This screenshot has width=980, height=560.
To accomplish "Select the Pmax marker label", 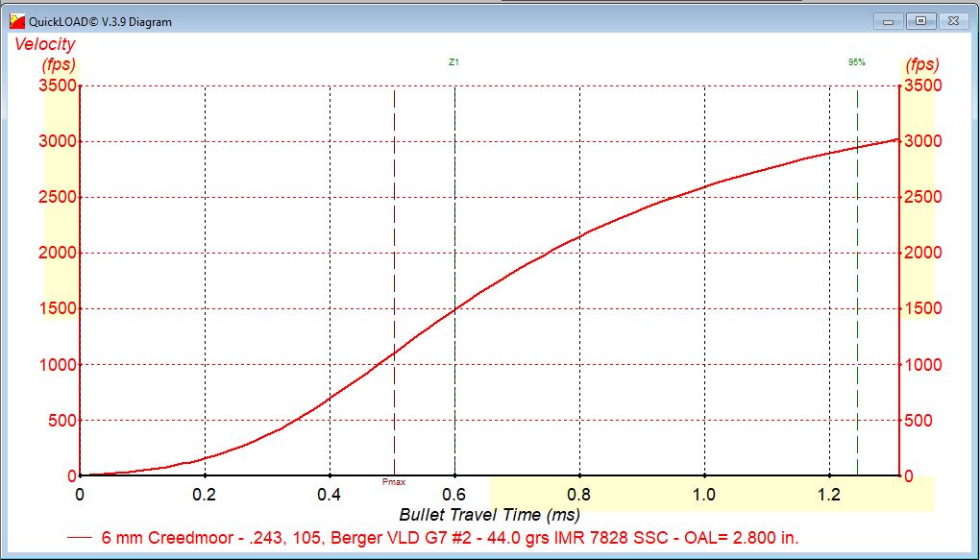I will [394, 482].
